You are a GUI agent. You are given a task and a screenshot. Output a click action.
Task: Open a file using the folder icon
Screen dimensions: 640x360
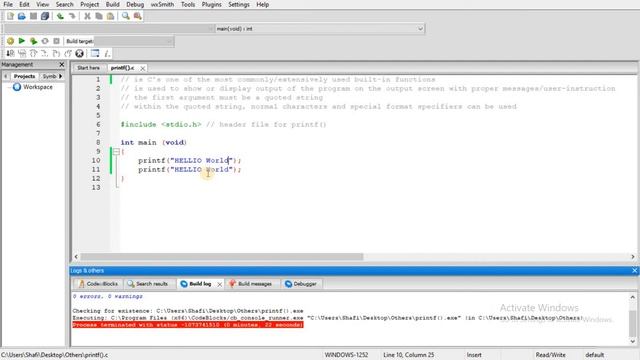point(22,16)
